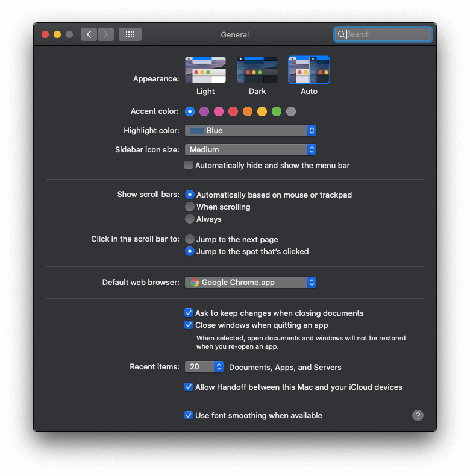Open the Sidebar icon size dropdown
Image resolution: width=470 pixels, height=476 pixels.
coord(251,149)
